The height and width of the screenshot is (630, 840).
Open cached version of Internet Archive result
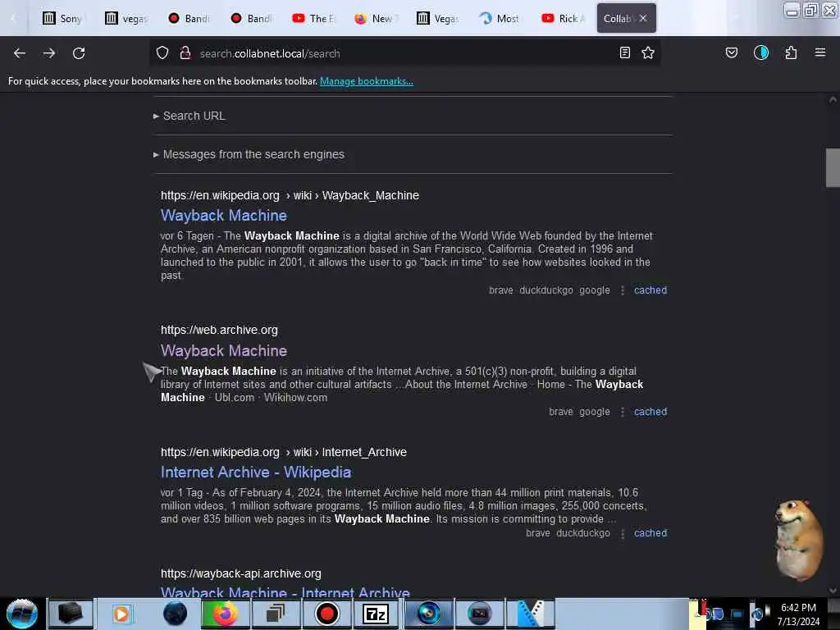pyautogui.click(x=651, y=533)
